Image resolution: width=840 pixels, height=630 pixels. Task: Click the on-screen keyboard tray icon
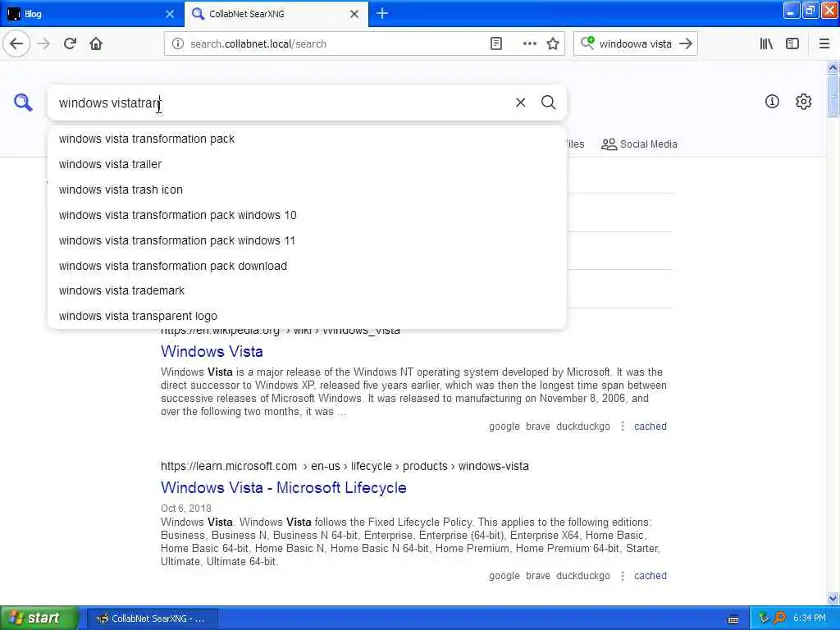click(733, 619)
